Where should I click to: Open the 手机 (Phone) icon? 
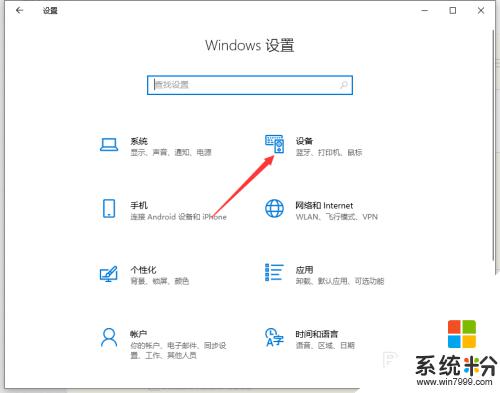point(109,208)
